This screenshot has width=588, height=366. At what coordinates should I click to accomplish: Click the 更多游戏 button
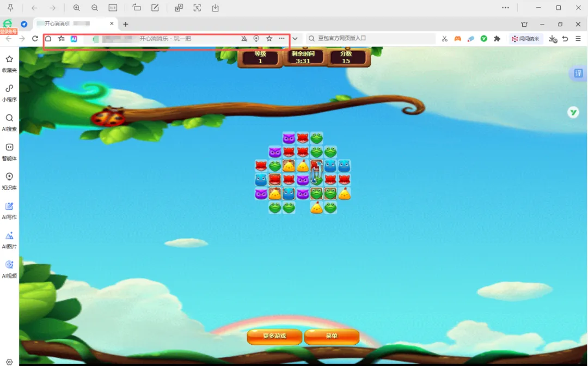tap(274, 337)
